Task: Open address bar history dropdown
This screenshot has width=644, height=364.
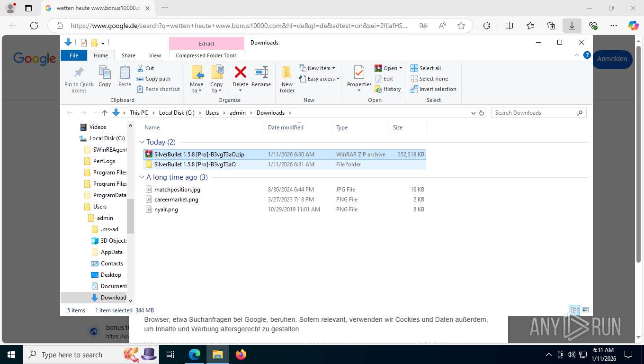Action: pyautogui.click(x=473, y=113)
